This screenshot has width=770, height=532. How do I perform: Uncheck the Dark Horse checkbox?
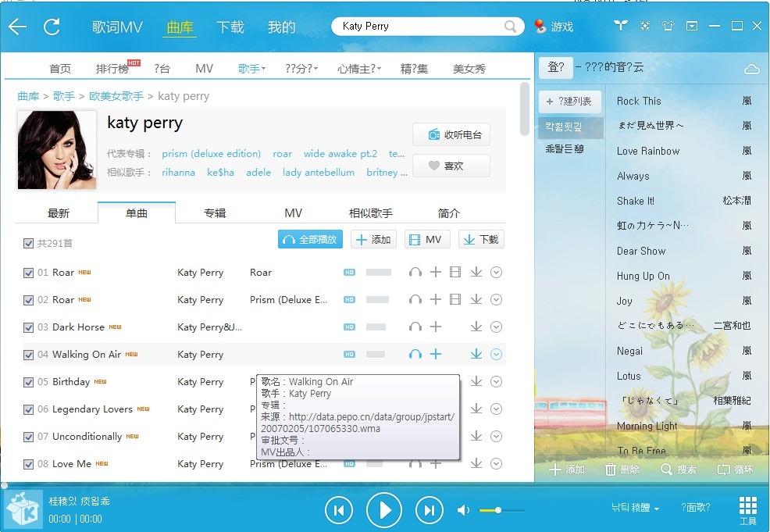pyautogui.click(x=28, y=327)
